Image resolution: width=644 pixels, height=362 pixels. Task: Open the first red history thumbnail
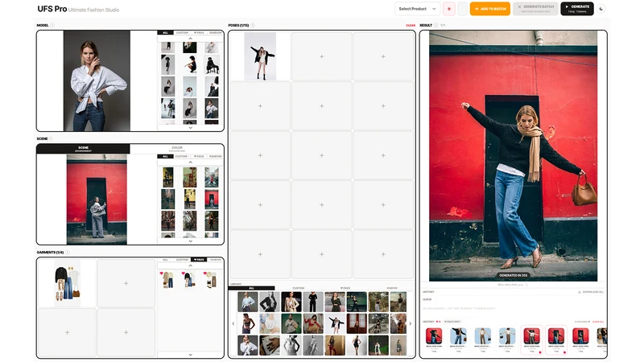pyautogui.click(x=434, y=336)
